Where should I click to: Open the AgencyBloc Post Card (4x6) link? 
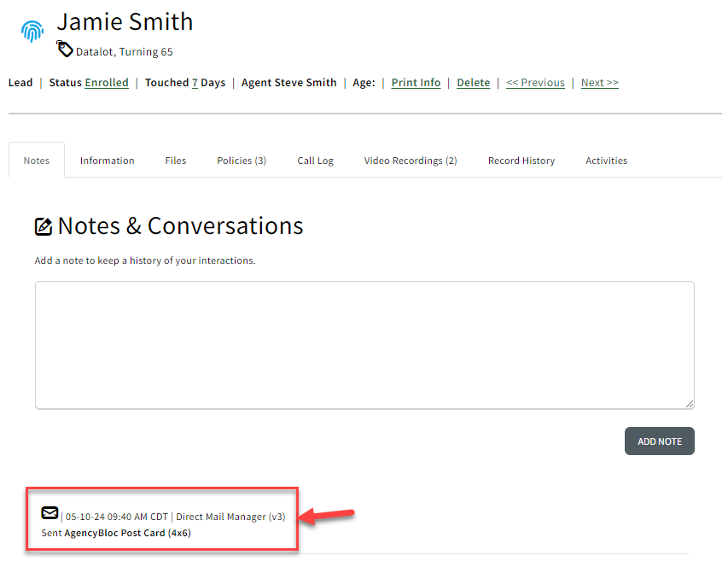[129, 532]
